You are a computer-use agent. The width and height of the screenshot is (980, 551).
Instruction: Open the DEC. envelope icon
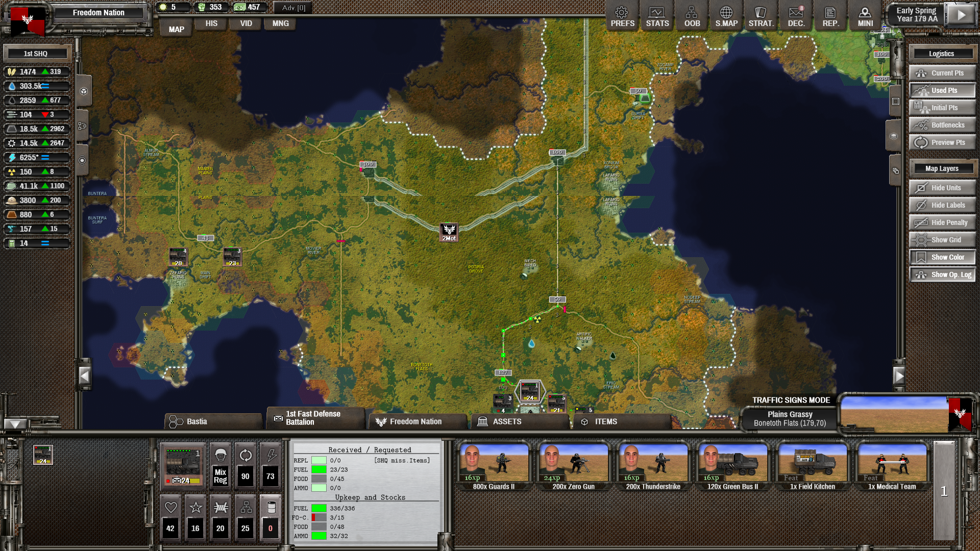point(796,16)
